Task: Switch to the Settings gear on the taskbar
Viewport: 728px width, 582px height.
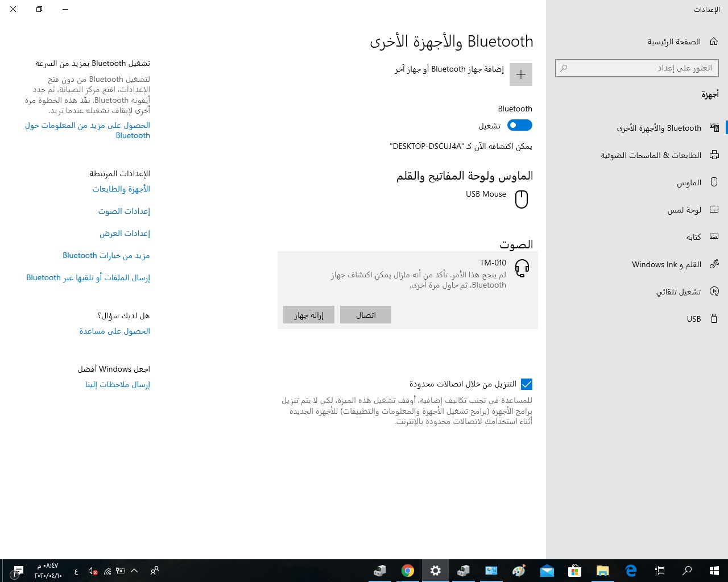Action: [x=436, y=571]
